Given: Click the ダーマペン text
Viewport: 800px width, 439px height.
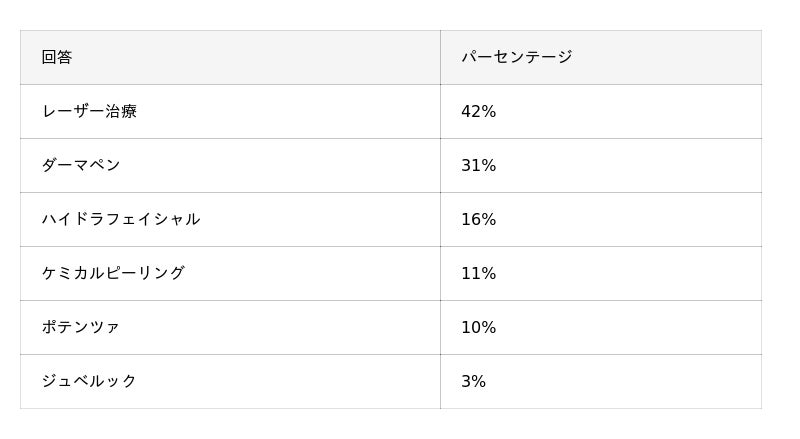Looking at the screenshot, I should point(81,165).
